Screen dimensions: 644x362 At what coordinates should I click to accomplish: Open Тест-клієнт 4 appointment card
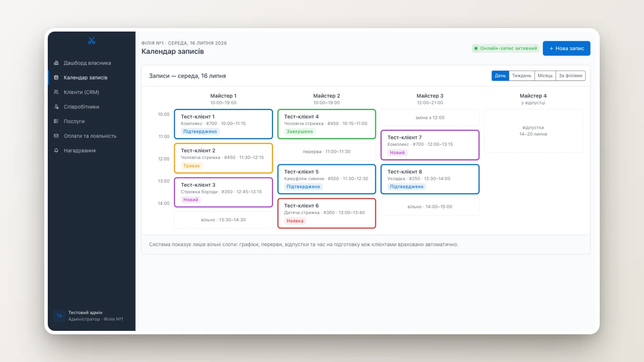pyautogui.click(x=327, y=124)
